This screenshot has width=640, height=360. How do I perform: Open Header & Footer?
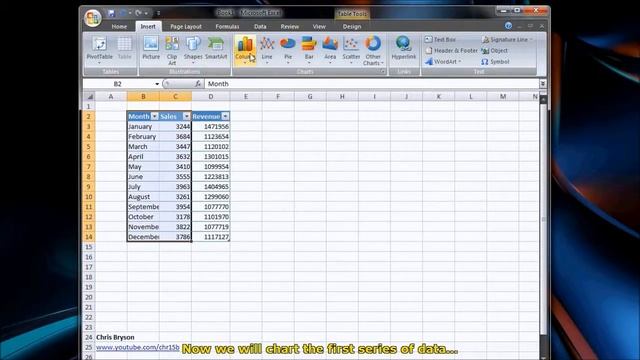[451, 51]
